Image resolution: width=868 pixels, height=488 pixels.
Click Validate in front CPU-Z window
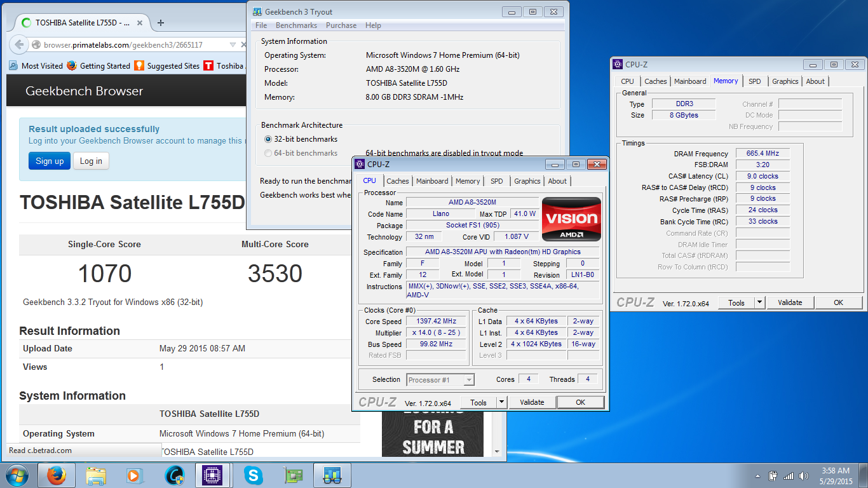532,402
